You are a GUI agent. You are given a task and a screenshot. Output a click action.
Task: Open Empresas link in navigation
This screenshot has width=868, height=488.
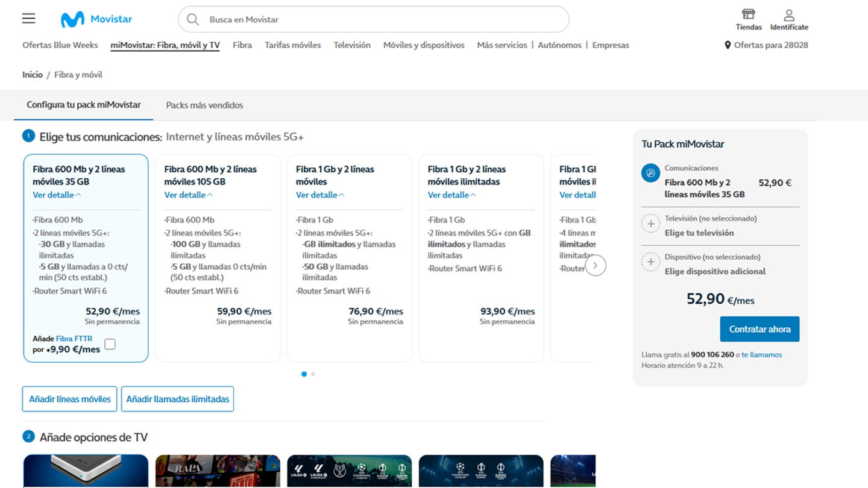(611, 45)
